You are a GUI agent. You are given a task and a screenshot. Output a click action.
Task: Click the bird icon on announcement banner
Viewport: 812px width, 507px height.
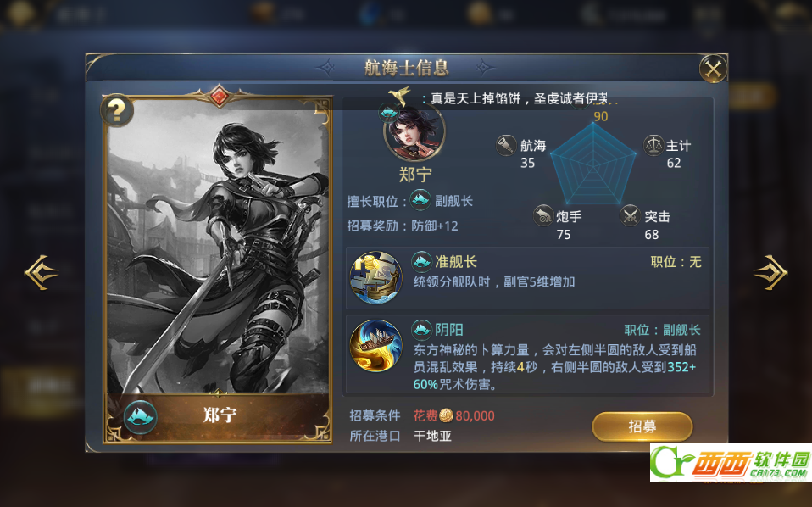point(400,96)
